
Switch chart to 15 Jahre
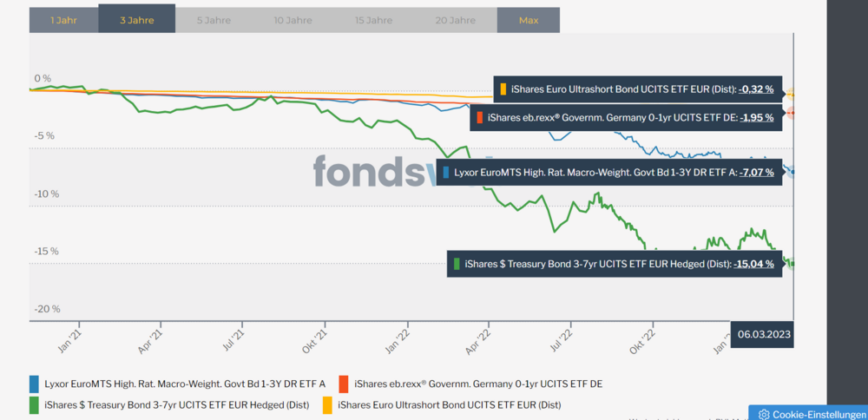pos(374,19)
